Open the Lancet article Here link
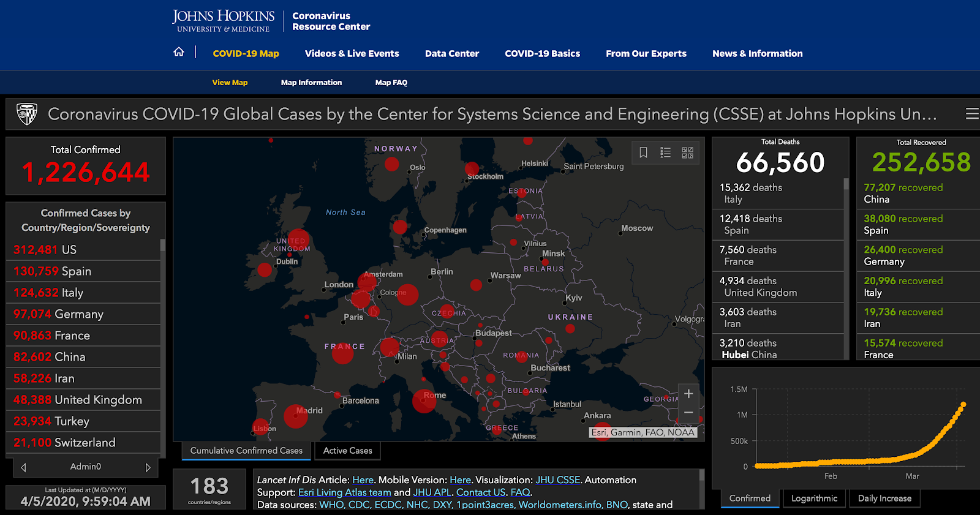 363,480
